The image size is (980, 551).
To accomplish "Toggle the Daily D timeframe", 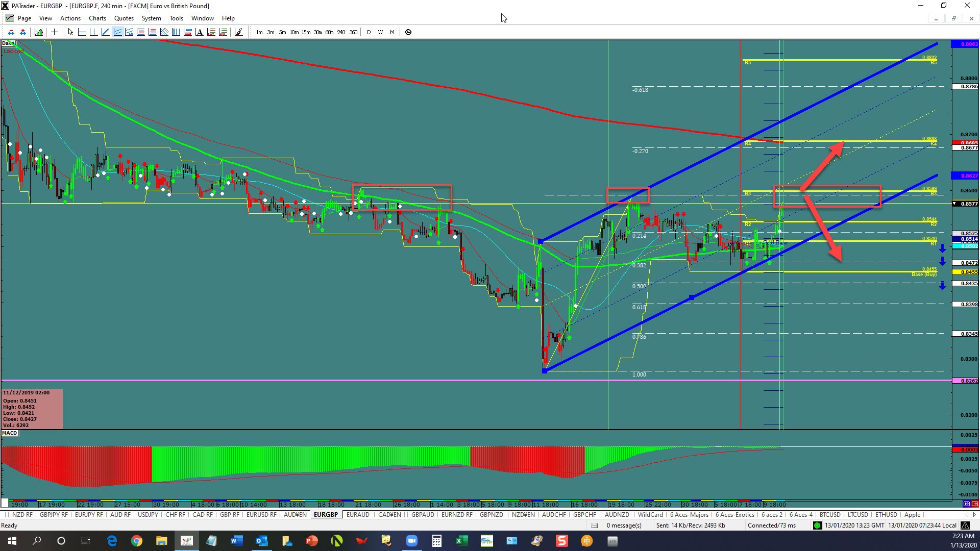I will tap(369, 32).
